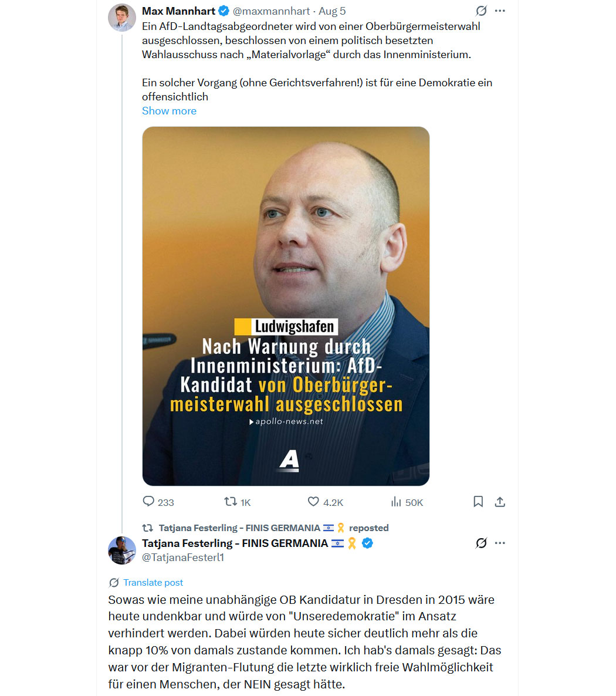Open the @TatjanaFesterl1 handle
Image resolution: width=616 pixels, height=696 pixels.
[x=183, y=558]
